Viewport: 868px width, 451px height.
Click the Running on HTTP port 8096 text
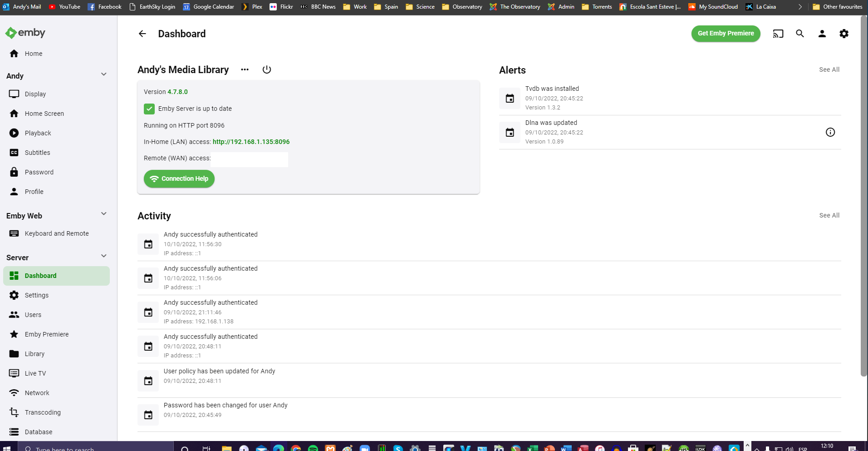tap(184, 125)
